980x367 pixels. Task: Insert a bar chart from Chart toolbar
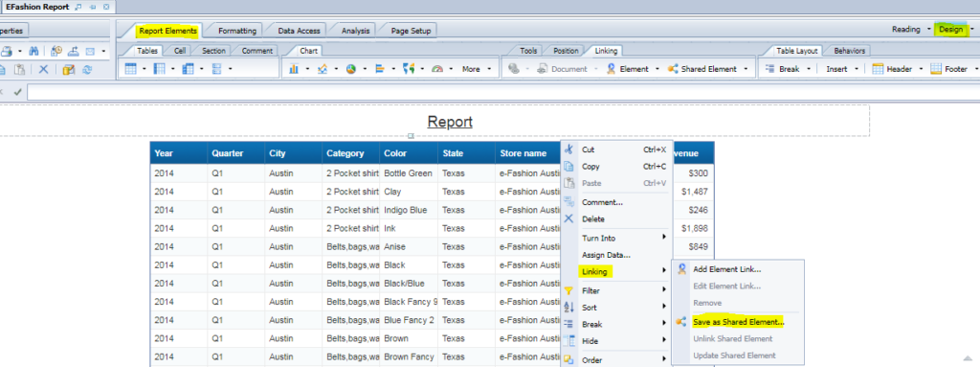[x=379, y=69]
